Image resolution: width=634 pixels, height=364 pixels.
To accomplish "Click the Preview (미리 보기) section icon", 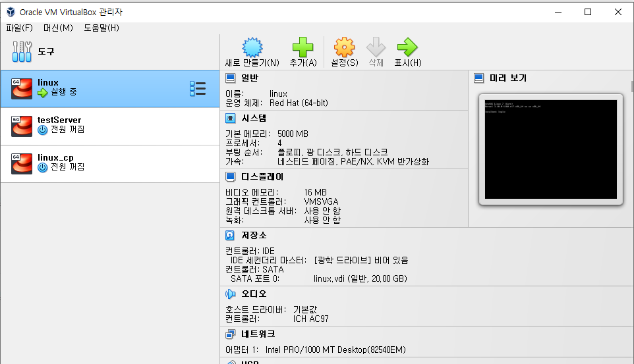I will [478, 78].
